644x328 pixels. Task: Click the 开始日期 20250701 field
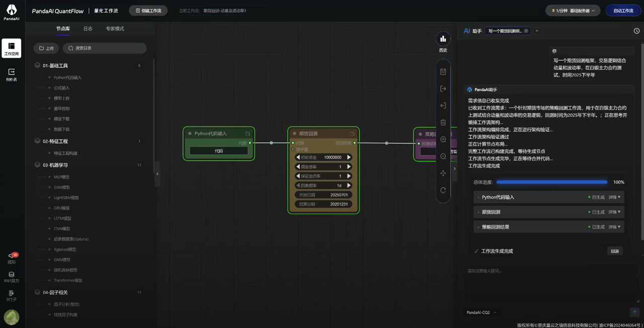[324, 195]
